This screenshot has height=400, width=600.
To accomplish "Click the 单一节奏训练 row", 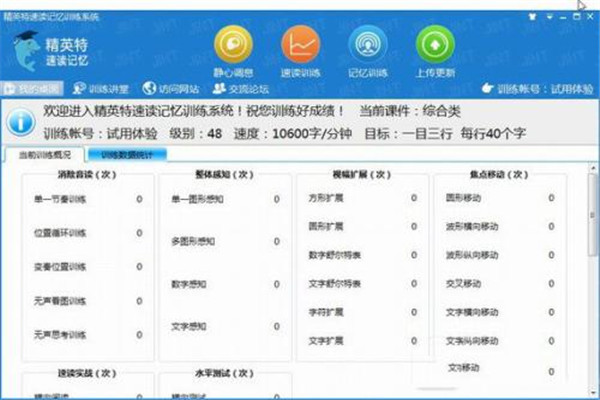I will (88, 199).
